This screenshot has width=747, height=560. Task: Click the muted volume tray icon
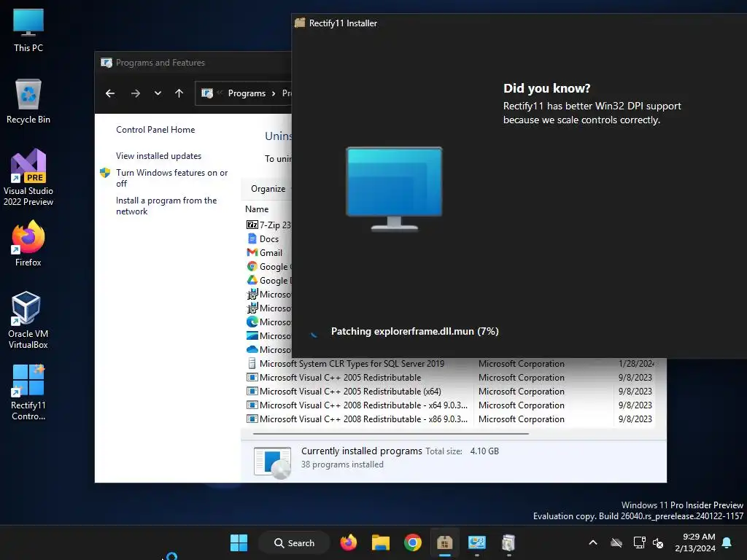point(658,542)
